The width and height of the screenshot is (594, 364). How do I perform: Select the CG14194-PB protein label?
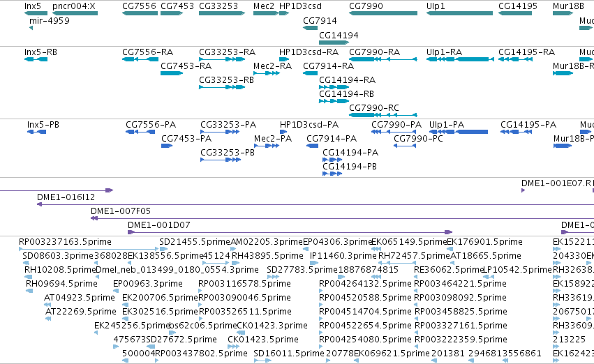pyautogui.click(x=350, y=167)
